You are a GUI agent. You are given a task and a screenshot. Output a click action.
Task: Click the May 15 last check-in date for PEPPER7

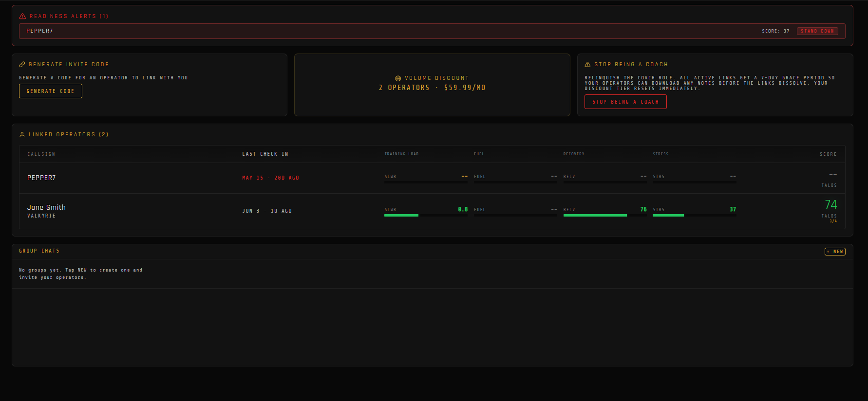tap(271, 178)
